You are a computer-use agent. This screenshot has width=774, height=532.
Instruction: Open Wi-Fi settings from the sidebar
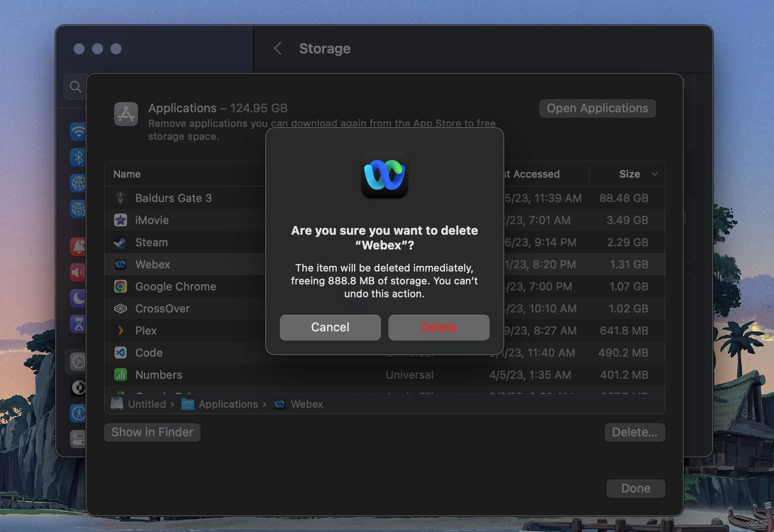[x=78, y=132]
